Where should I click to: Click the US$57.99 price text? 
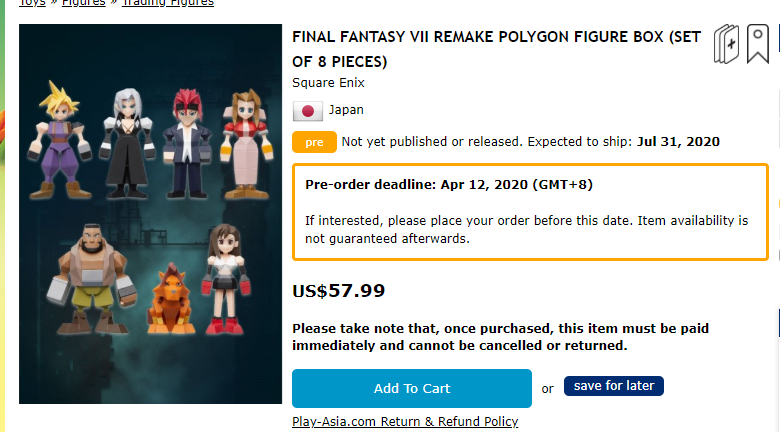(x=338, y=292)
